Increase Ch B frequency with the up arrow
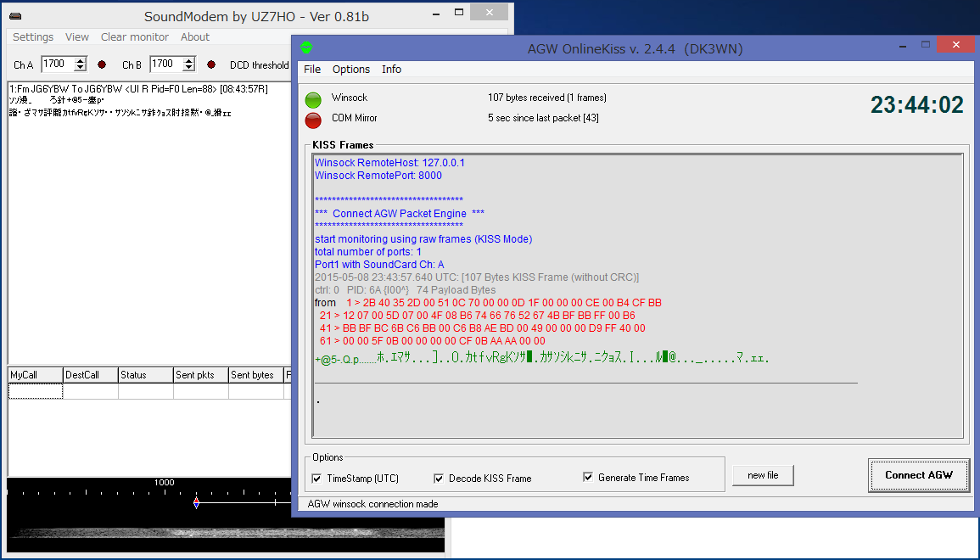 click(188, 60)
